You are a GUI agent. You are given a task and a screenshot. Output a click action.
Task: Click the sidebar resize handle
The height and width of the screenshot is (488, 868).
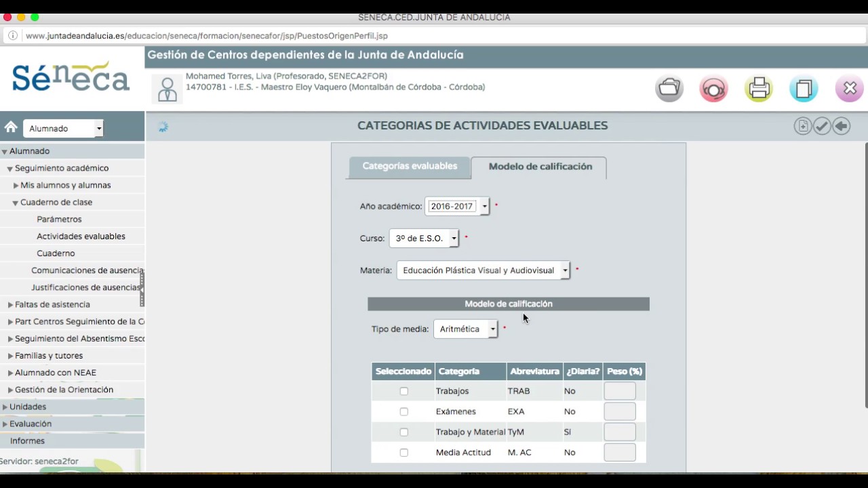coord(142,289)
